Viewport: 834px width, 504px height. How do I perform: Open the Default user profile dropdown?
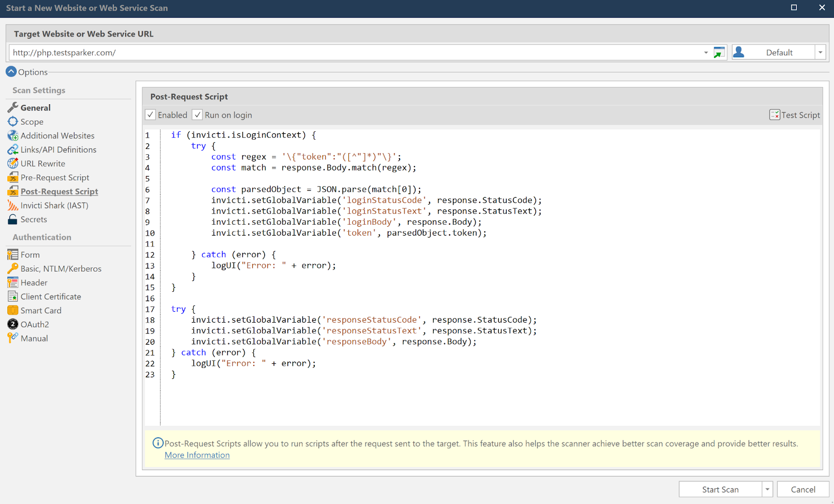(x=820, y=52)
